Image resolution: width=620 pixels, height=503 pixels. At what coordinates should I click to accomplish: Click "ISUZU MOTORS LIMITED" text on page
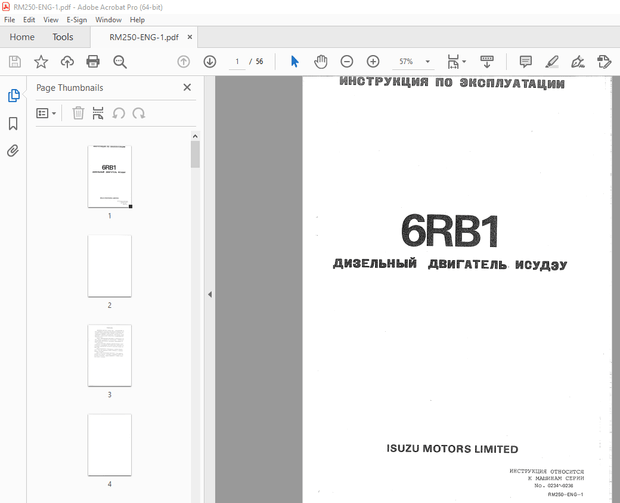coord(452,449)
